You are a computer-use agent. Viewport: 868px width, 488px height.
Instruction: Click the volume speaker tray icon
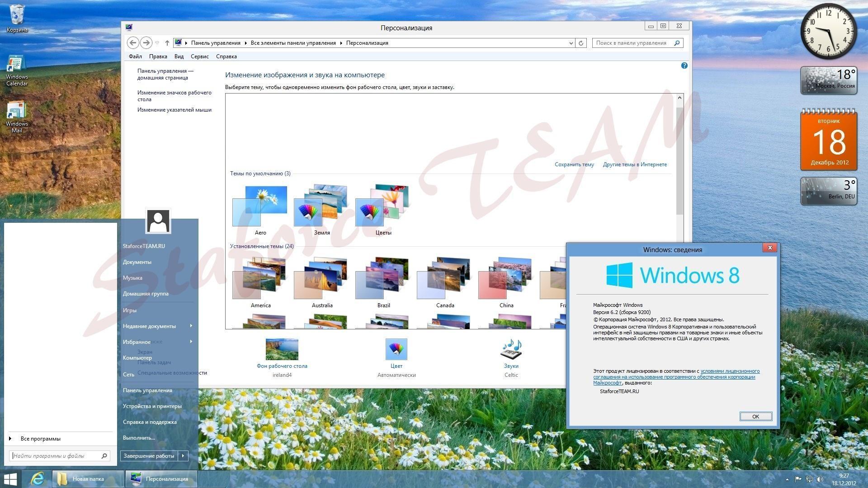(820, 479)
